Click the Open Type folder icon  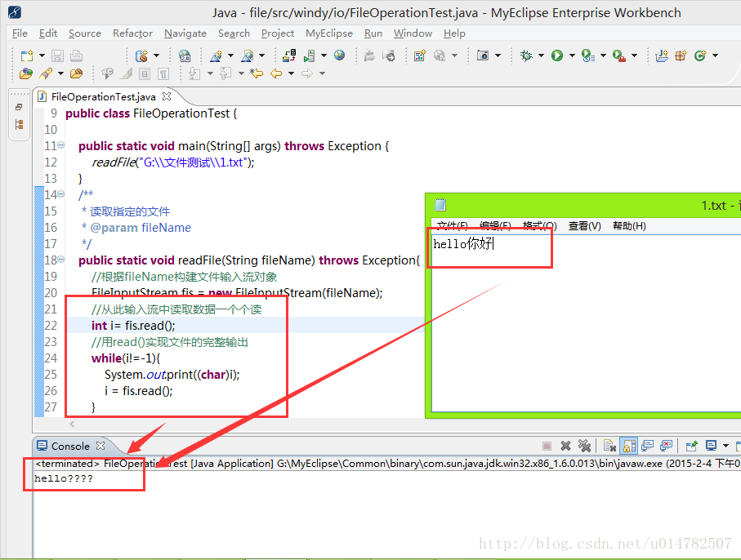26,73
